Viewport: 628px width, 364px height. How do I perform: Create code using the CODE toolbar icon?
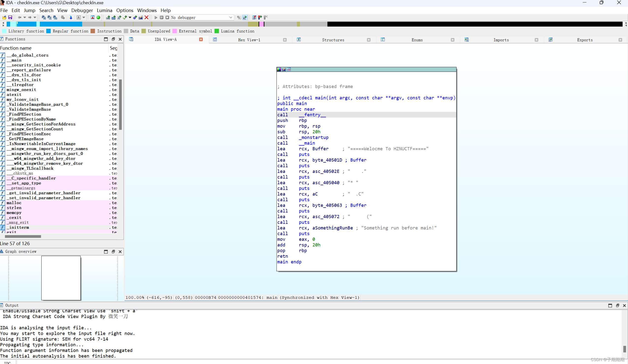coord(108,17)
